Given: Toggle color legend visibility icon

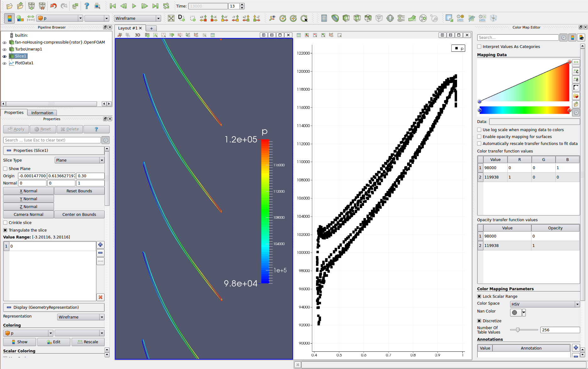Looking at the screenshot, I should [9, 18].
